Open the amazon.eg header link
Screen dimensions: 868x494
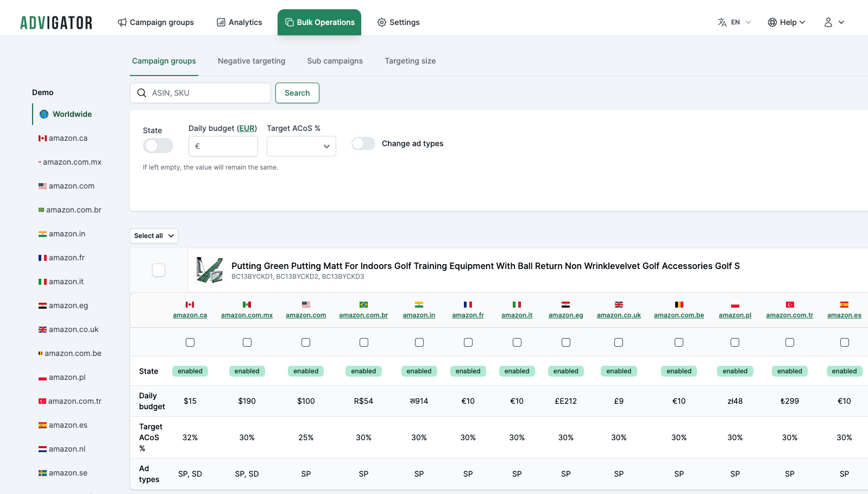pos(565,315)
